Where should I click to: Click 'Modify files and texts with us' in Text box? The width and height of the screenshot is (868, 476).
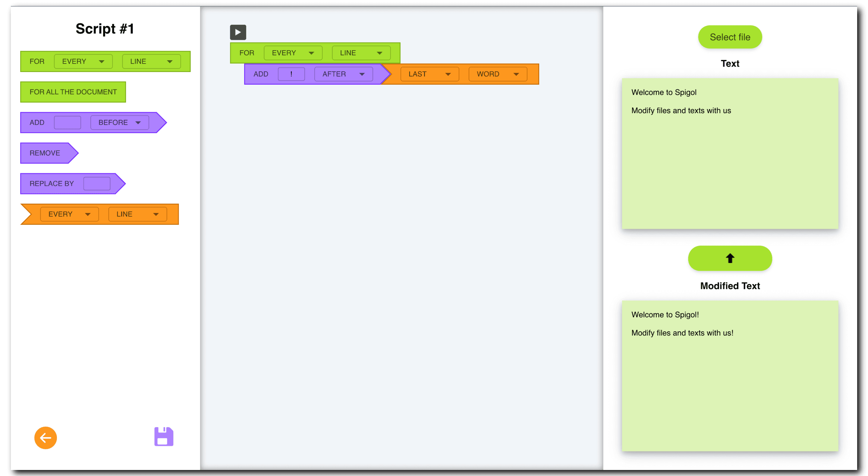pos(681,111)
